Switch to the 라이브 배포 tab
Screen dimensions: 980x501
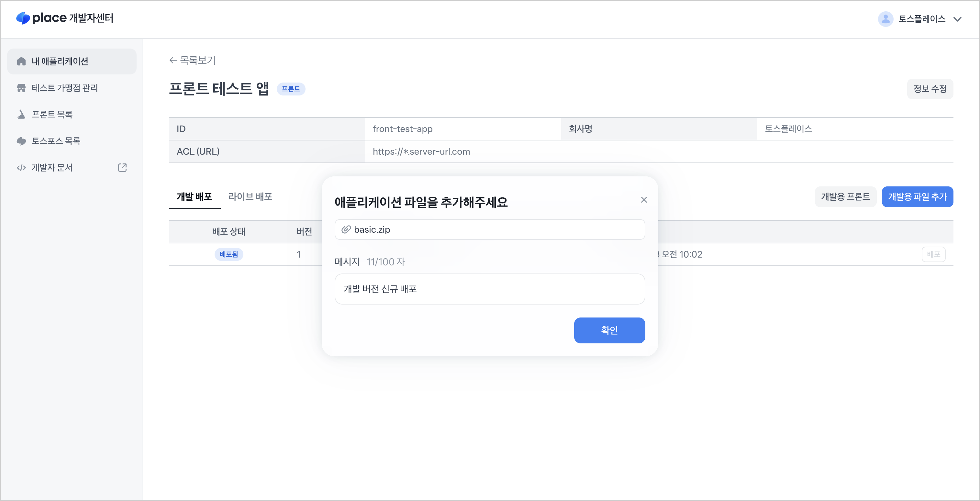pyautogui.click(x=250, y=197)
